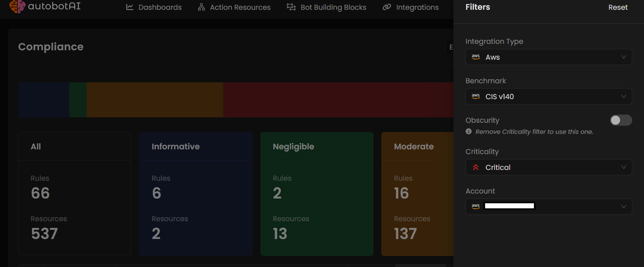Click the AWS logo in Integration Type field

(x=476, y=57)
